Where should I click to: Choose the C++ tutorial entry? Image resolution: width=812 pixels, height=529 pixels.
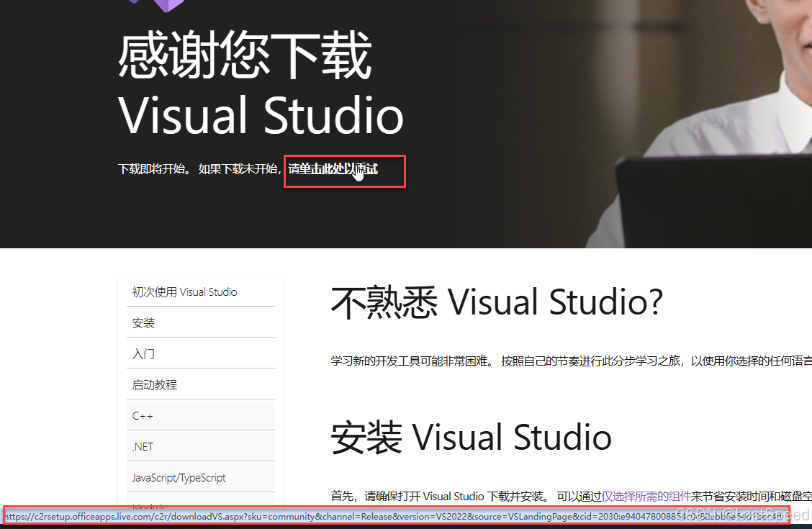click(200, 416)
